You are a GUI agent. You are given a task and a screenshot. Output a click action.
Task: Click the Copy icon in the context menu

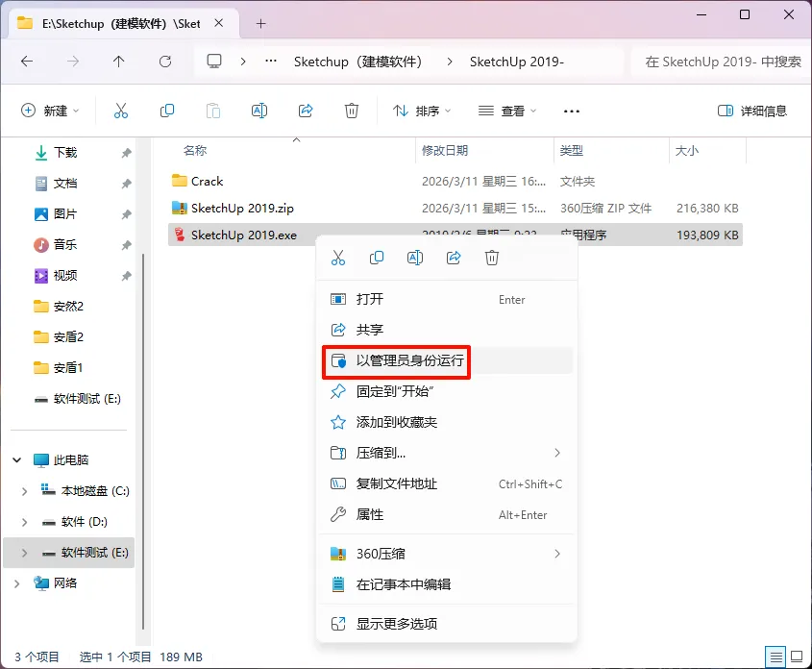coord(377,258)
